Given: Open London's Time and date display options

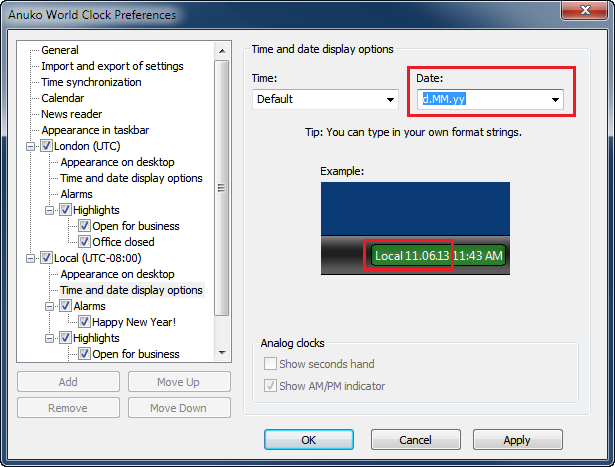Looking at the screenshot, I should [x=131, y=178].
